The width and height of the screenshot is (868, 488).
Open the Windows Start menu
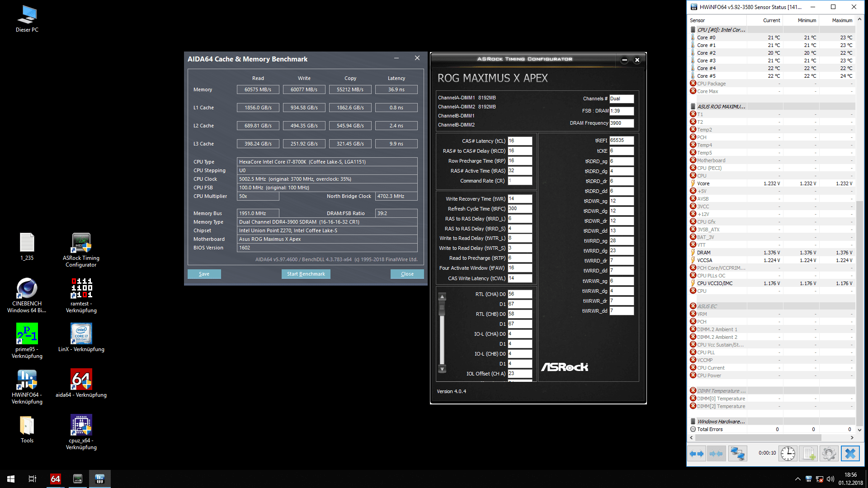[x=11, y=479]
